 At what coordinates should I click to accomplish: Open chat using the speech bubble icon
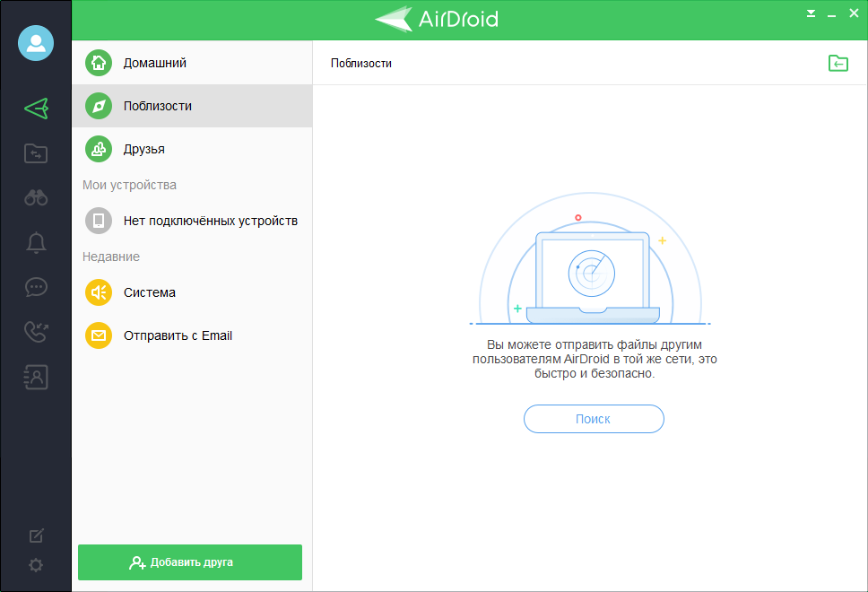click(x=36, y=287)
